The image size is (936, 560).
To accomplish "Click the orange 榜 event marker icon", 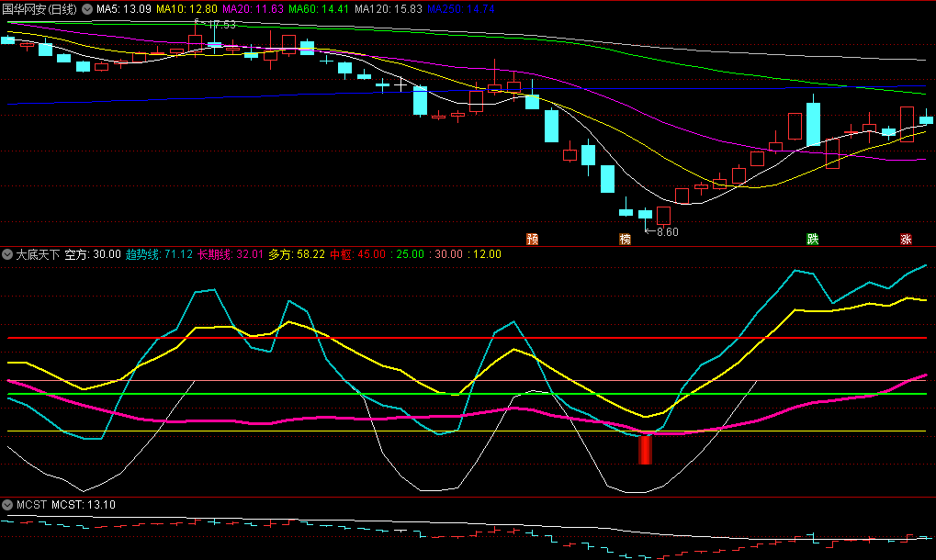I will click(626, 240).
